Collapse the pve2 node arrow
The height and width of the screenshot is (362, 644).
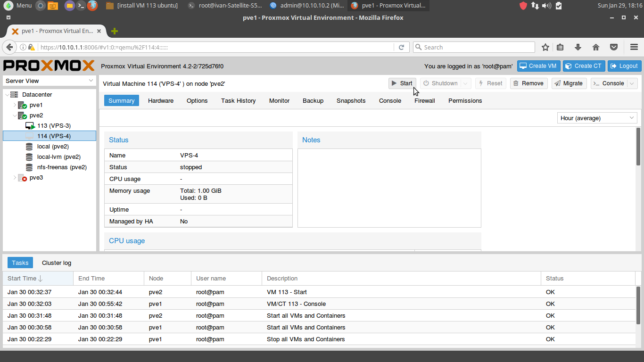pos(15,115)
